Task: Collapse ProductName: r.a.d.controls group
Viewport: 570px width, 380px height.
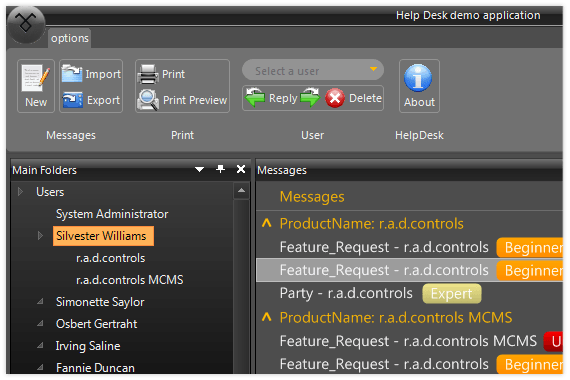Action: (x=266, y=223)
